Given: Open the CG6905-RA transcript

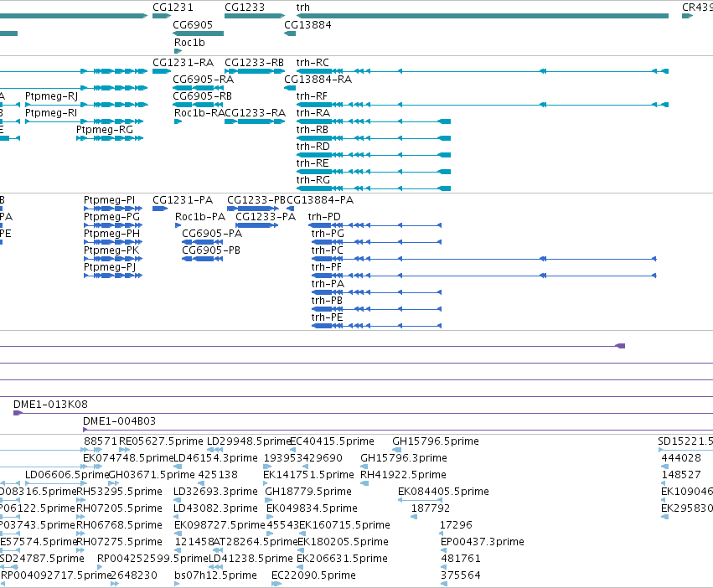Looking at the screenshot, I should coord(204,79).
